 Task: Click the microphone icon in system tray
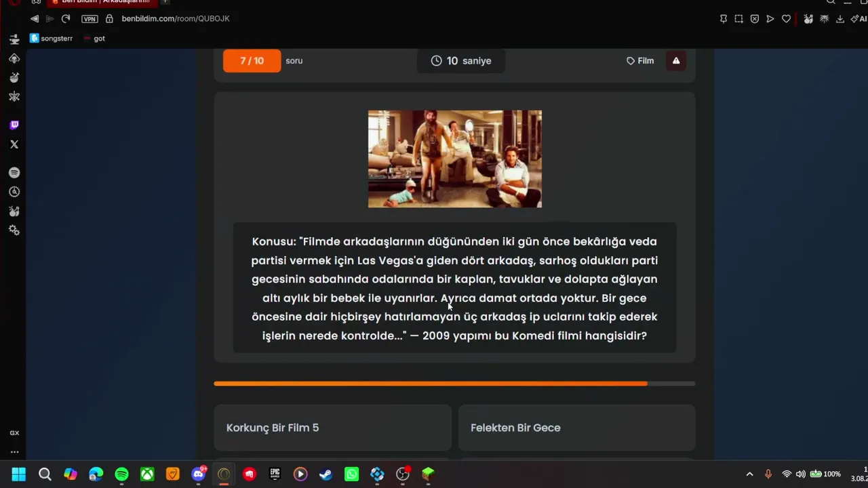tap(768, 474)
